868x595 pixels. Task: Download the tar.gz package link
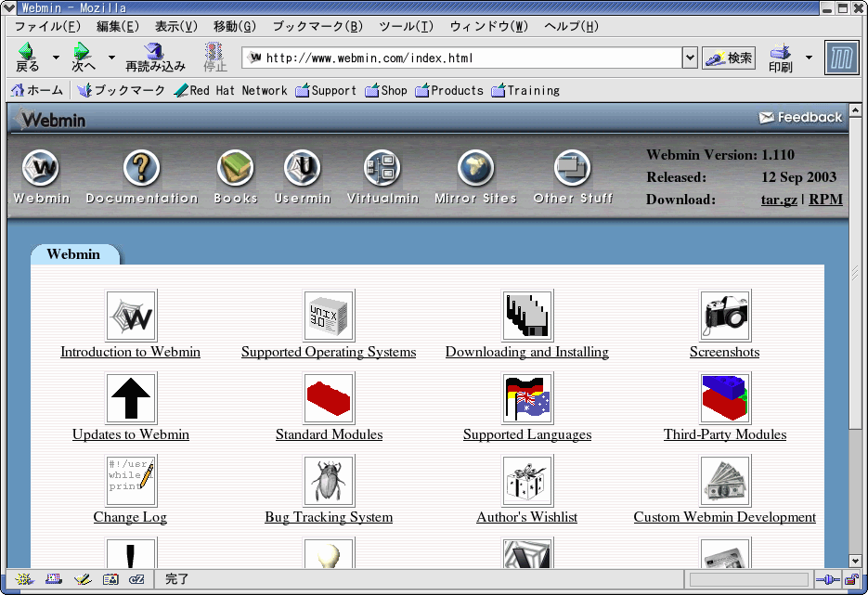(x=779, y=200)
